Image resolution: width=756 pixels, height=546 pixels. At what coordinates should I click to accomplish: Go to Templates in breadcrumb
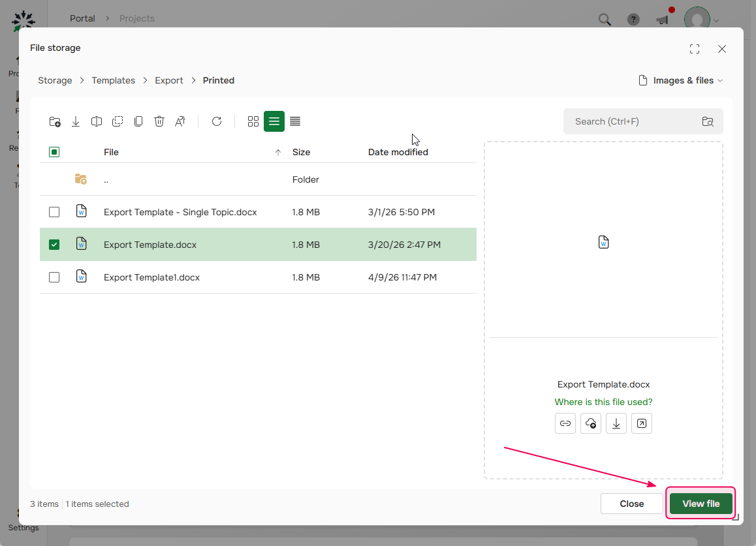[114, 80]
